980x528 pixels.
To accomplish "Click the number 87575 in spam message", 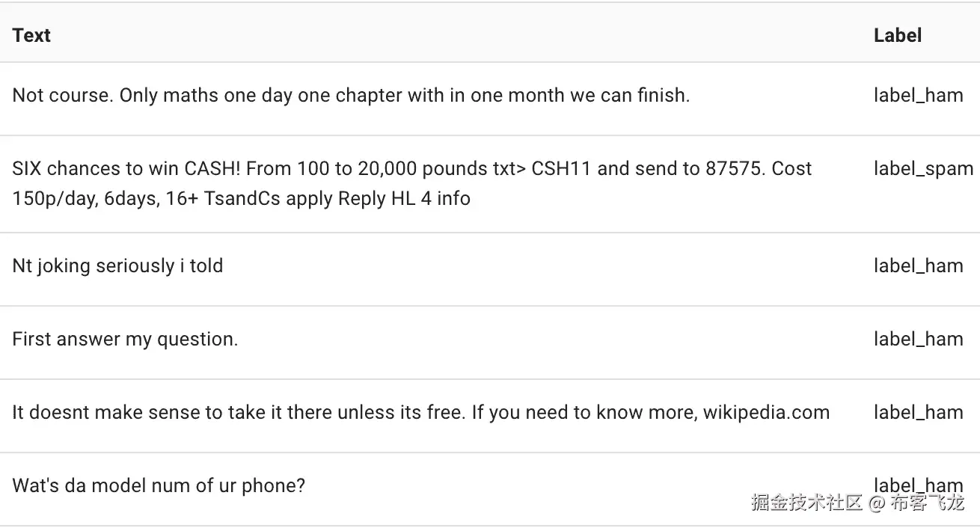I will pyautogui.click(x=735, y=169).
